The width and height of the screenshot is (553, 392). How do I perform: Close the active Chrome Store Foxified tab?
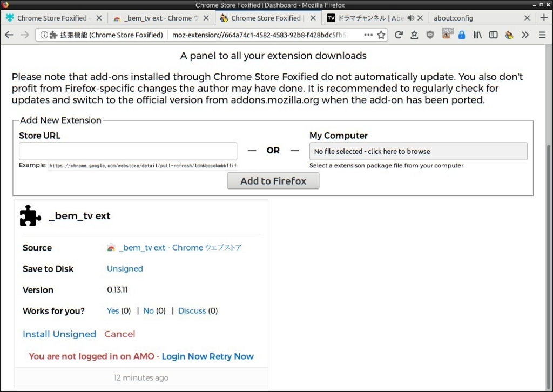tap(313, 18)
